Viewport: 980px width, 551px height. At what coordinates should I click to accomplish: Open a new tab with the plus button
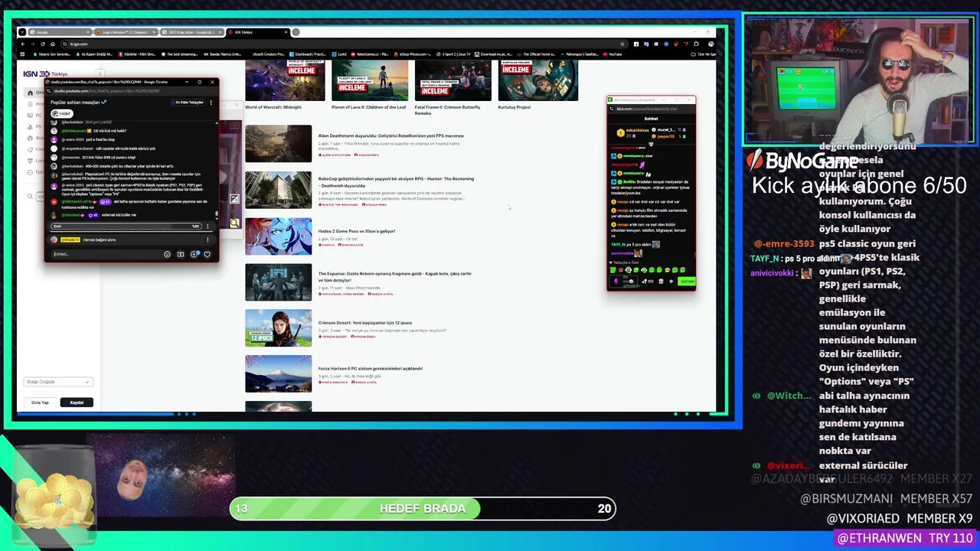tap(296, 32)
